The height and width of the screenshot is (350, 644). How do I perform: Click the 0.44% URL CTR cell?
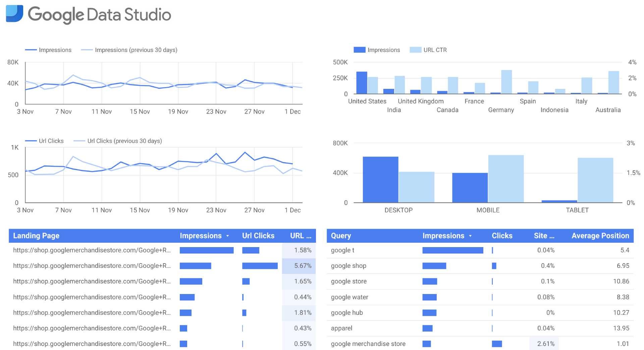coord(299,297)
